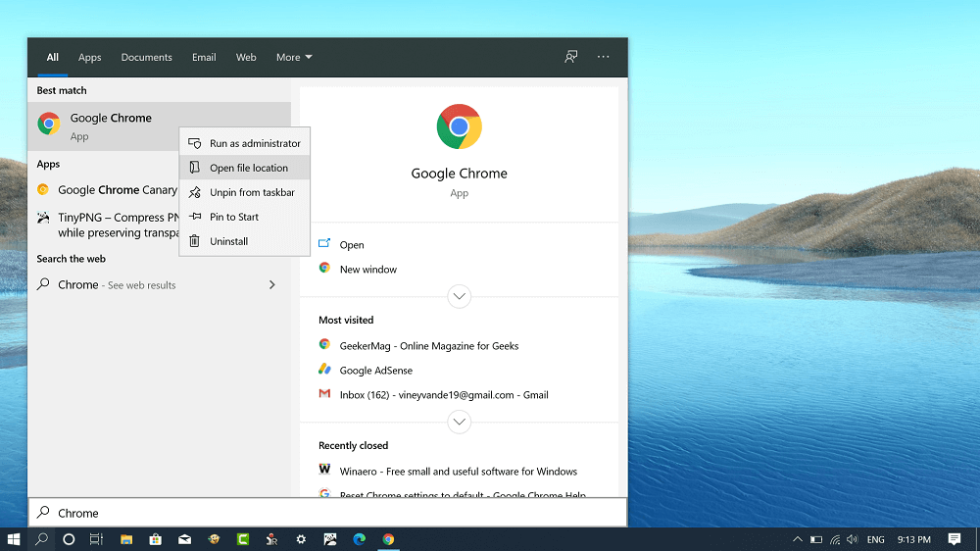Open Settings gear on the taskbar
The image size is (980, 551).
[301, 539]
